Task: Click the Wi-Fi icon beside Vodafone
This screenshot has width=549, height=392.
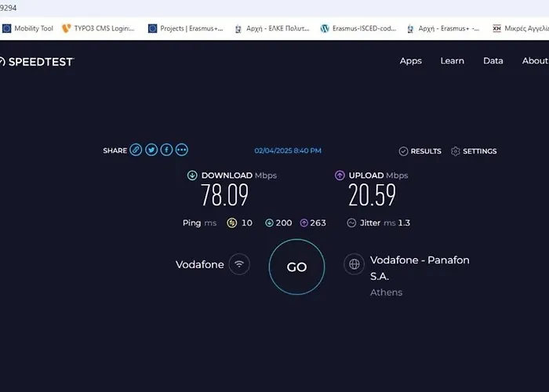Action: pos(239,265)
